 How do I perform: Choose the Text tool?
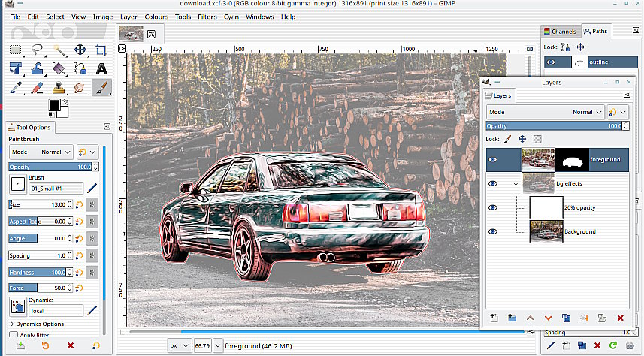coord(101,69)
